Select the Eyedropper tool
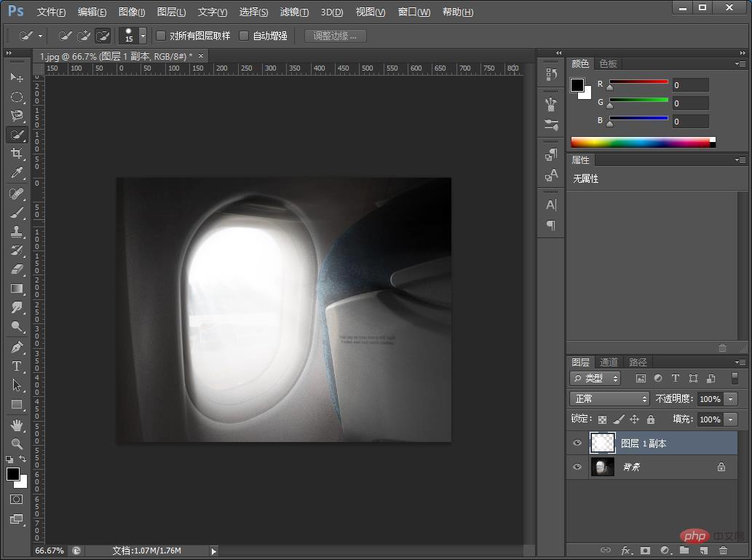752x560 pixels. point(17,173)
